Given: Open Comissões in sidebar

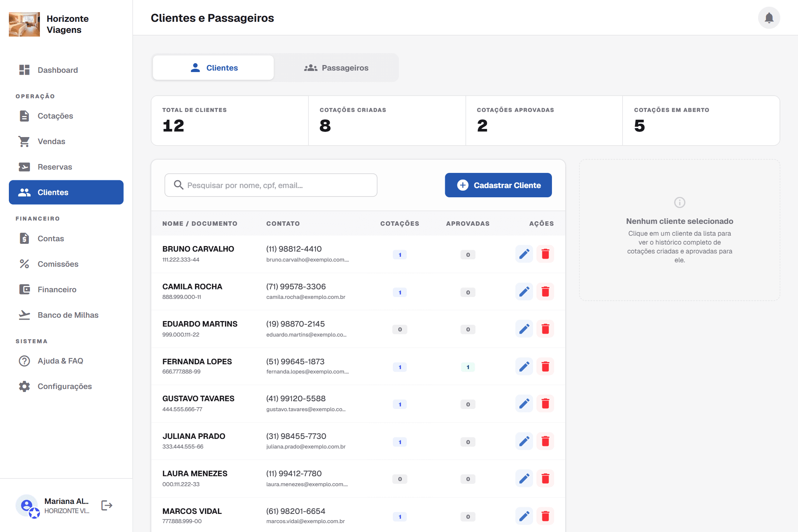Looking at the screenshot, I should 66,264.
